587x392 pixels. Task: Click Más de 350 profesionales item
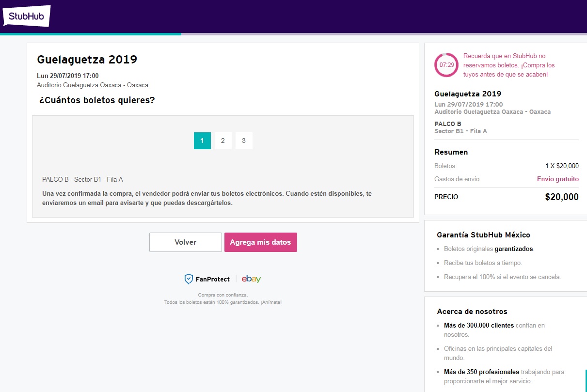tap(504, 376)
